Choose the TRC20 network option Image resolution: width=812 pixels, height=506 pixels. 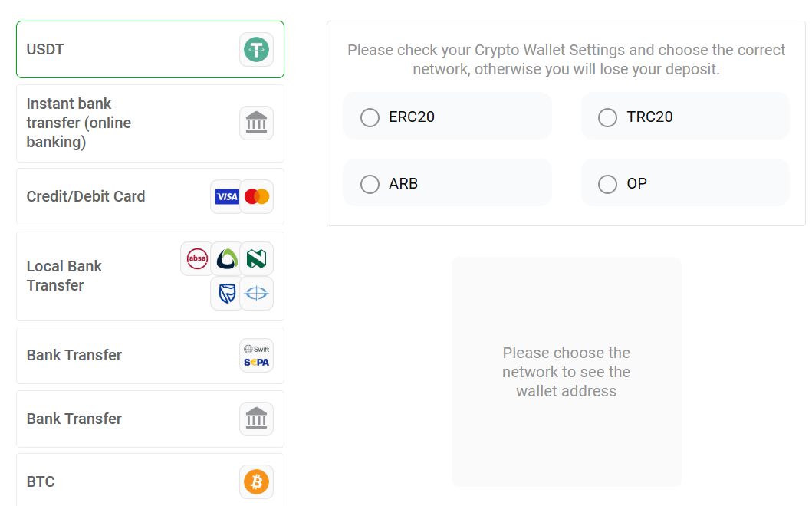(608, 117)
